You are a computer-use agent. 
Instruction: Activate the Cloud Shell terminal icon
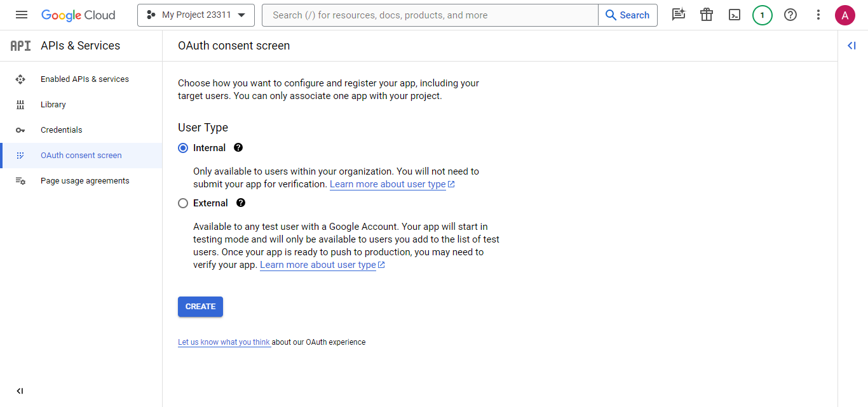tap(735, 15)
